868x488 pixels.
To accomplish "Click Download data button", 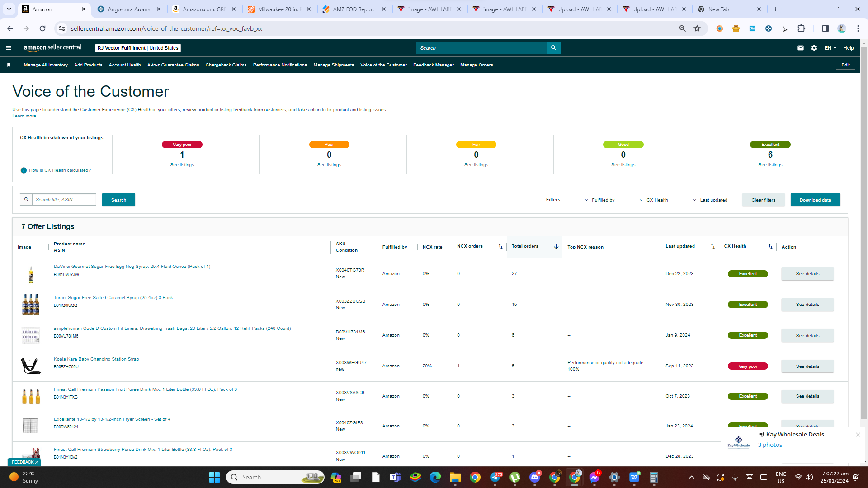I will [815, 200].
